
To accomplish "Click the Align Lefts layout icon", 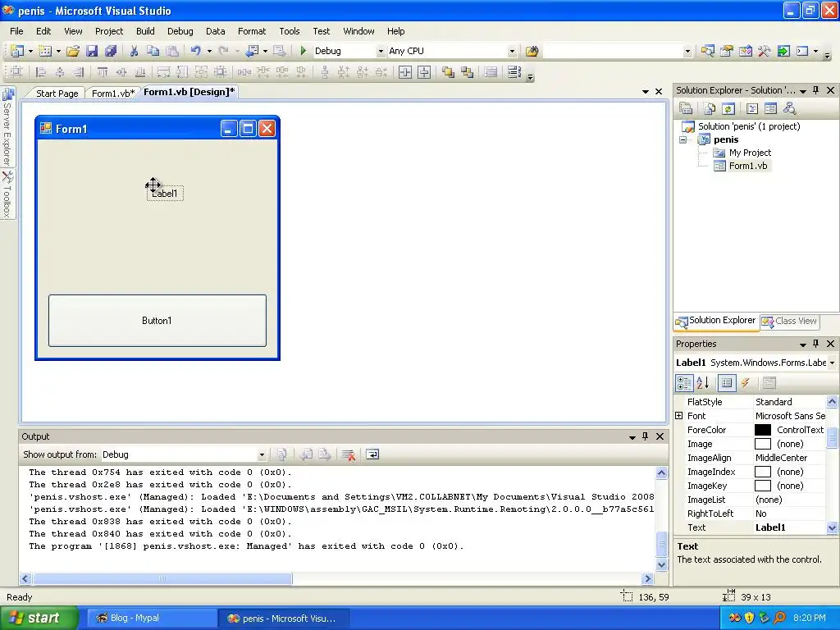I will pyautogui.click(x=40, y=72).
